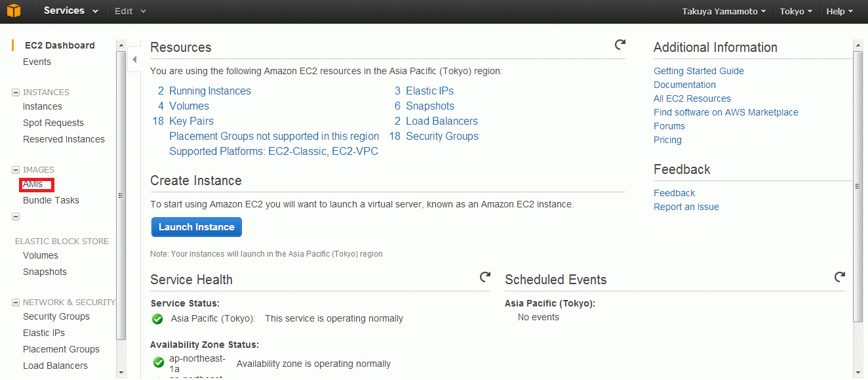
Task: Click the sidebar vertical scrollbar down arrow
Action: (x=121, y=372)
